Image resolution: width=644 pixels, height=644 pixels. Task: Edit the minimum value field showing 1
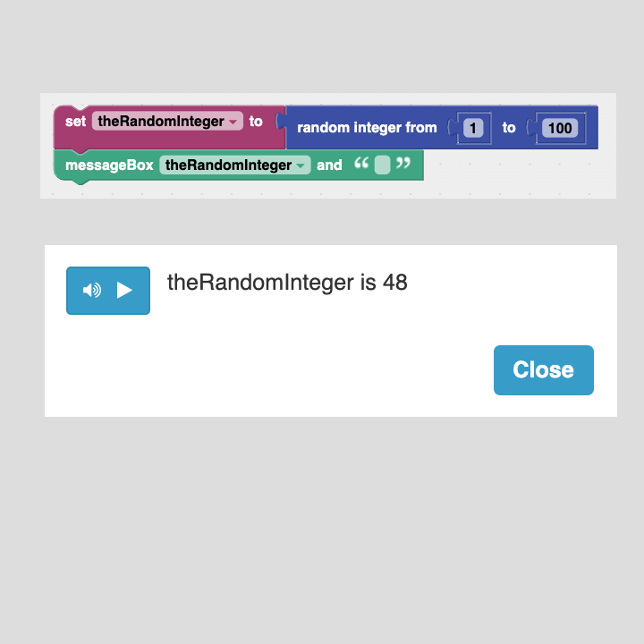[473, 128]
